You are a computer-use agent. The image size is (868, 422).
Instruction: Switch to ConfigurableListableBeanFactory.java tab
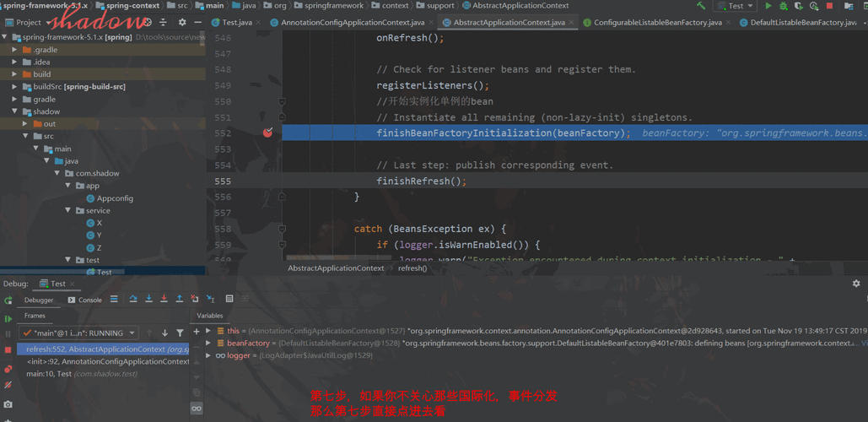[657, 23]
